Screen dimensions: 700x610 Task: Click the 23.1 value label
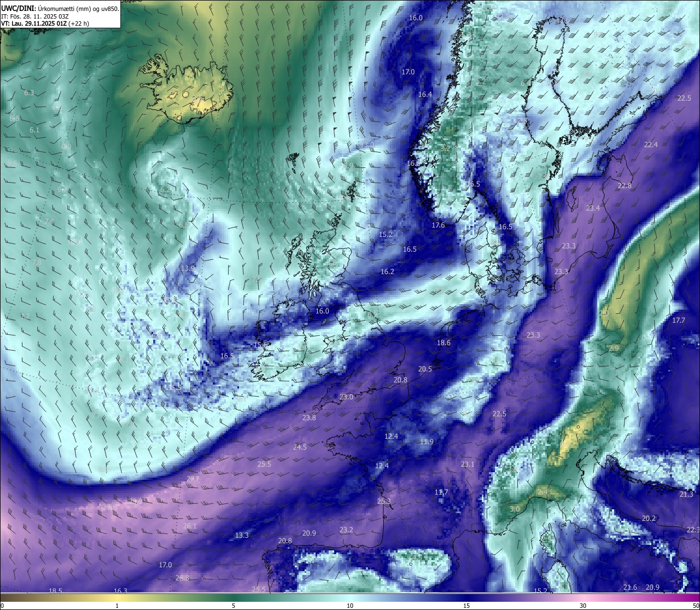point(468,464)
